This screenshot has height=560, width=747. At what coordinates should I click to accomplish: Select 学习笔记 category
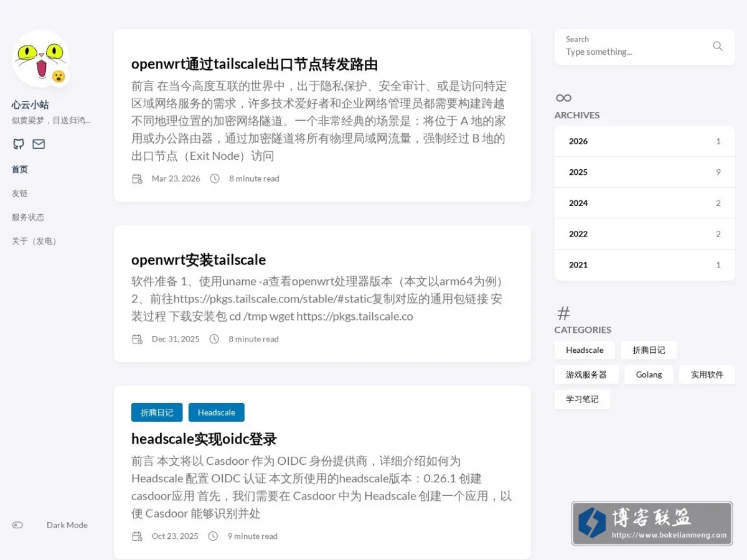click(582, 399)
